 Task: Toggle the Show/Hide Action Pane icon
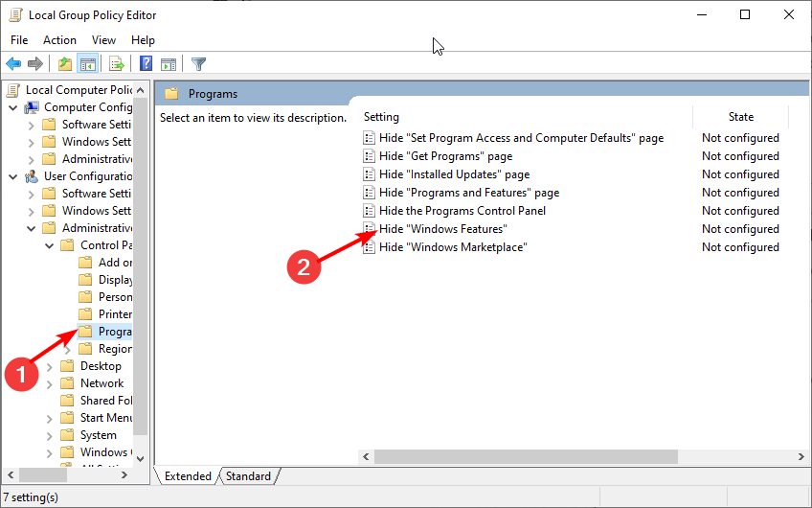(x=169, y=64)
